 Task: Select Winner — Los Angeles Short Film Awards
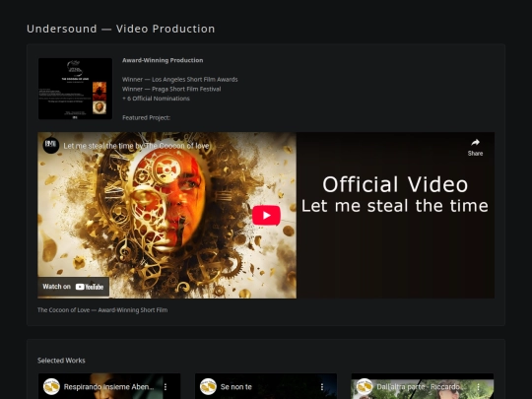click(x=180, y=80)
